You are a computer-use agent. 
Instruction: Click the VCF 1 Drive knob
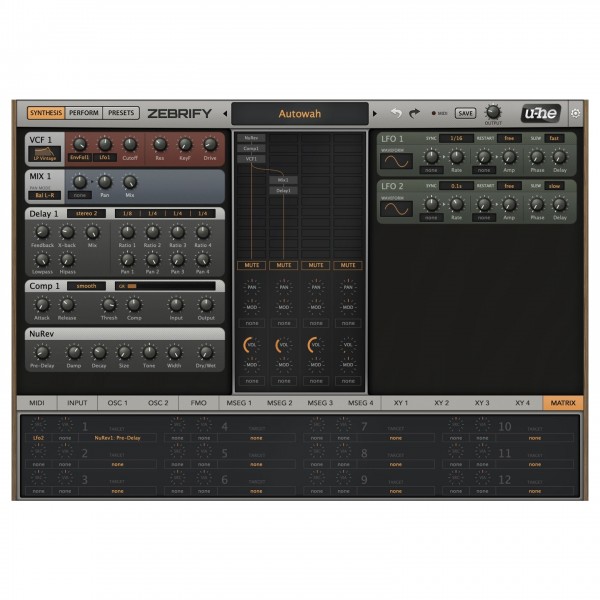(210, 145)
